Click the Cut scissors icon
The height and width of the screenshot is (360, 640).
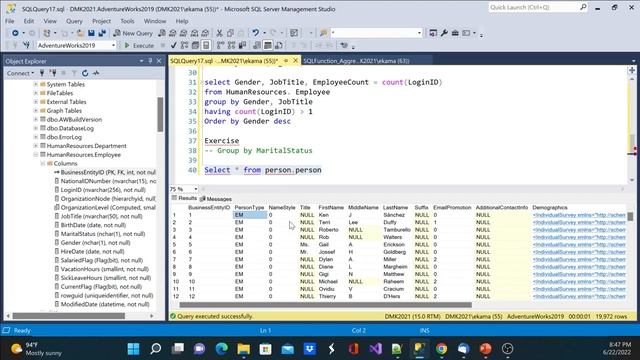coord(219,33)
